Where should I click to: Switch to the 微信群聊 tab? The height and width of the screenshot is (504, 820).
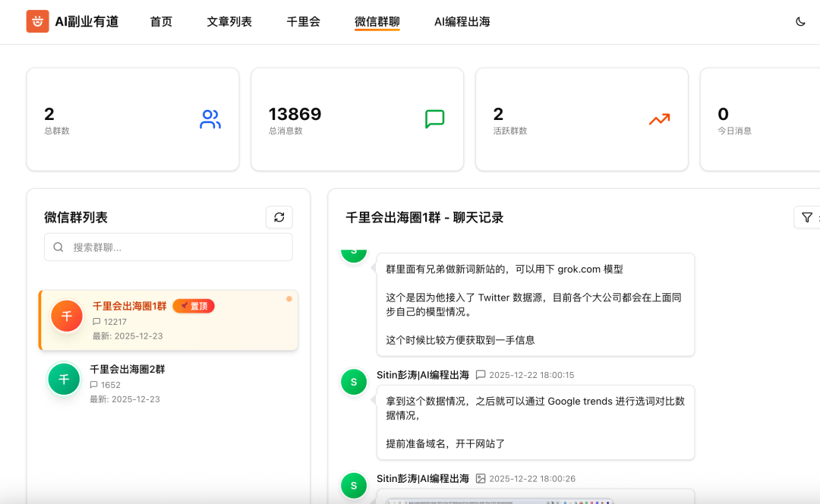(x=377, y=22)
